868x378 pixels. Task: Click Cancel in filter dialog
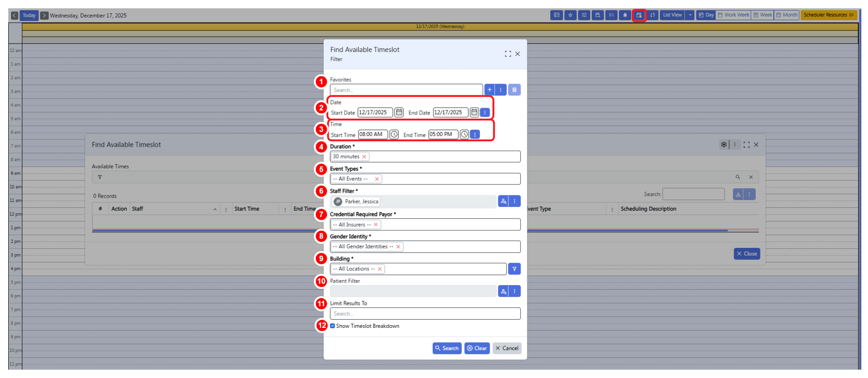point(507,348)
